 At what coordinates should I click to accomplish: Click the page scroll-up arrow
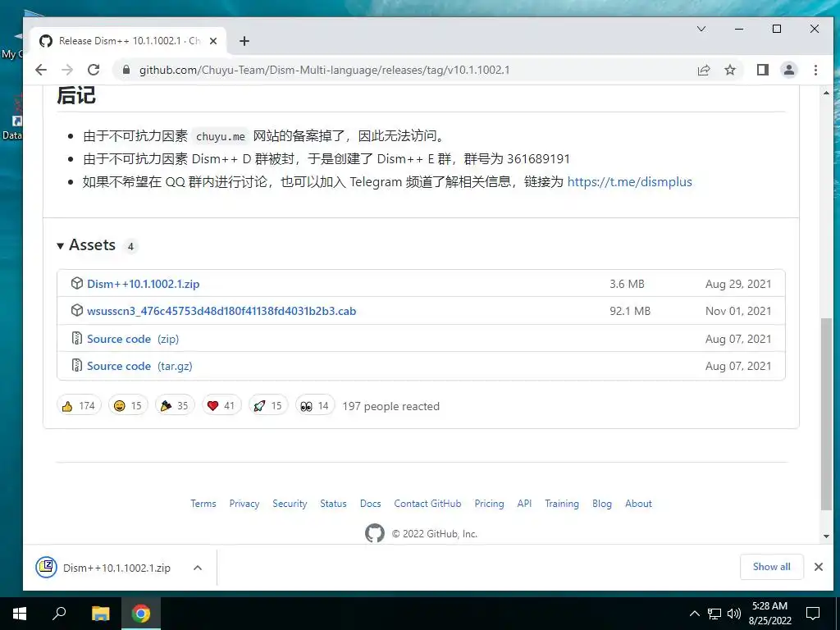pyautogui.click(x=826, y=93)
